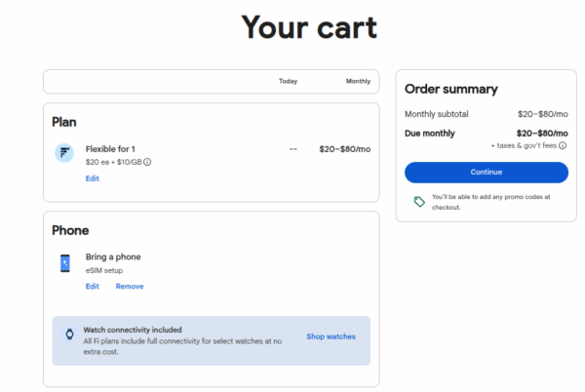Click the plan's $20–$80/mo price
The image size is (585, 392).
click(344, 149)
